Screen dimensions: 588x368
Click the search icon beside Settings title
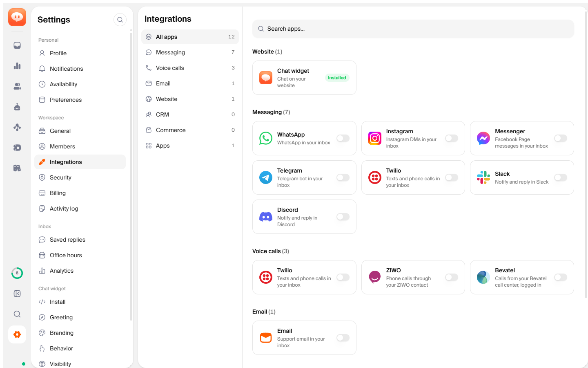[x=120, y=20]
